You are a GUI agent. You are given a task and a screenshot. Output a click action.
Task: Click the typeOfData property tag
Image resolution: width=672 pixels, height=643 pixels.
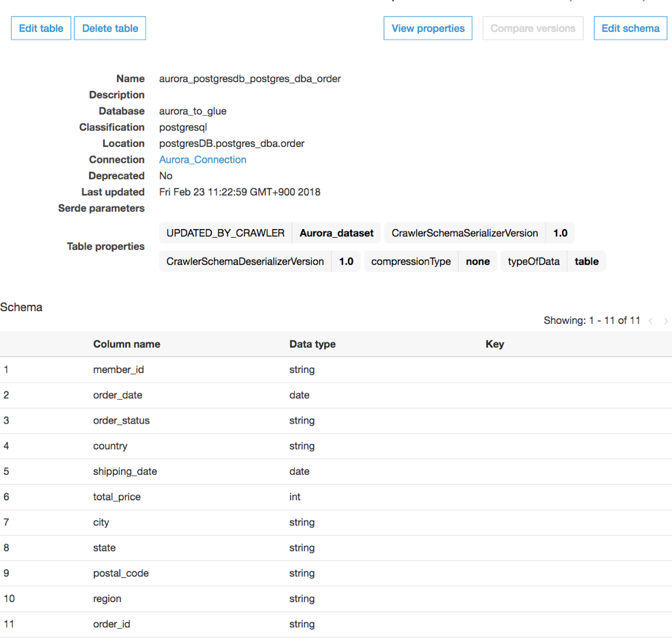pos(533,262)
